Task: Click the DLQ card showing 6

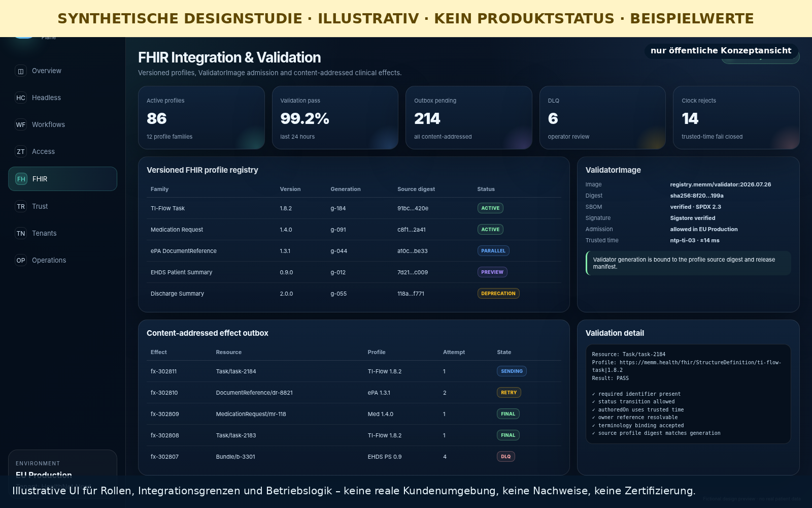Action: tap(602, 118)
